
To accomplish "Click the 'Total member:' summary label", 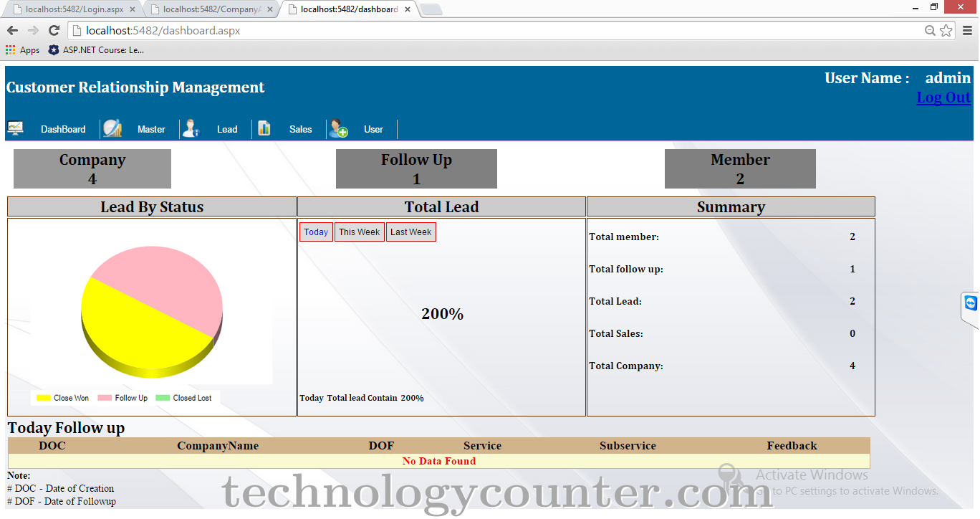I will coord(624,237).
